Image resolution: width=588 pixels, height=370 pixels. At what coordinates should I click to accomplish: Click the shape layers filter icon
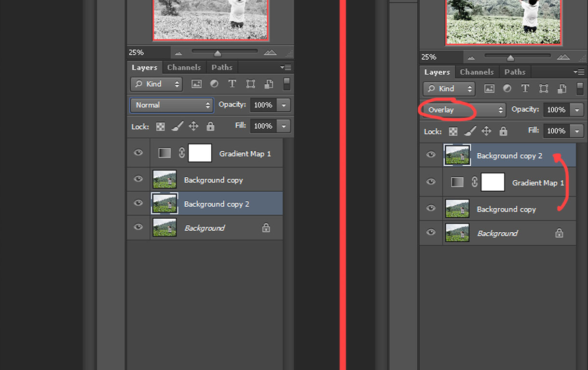coord(250,84)
